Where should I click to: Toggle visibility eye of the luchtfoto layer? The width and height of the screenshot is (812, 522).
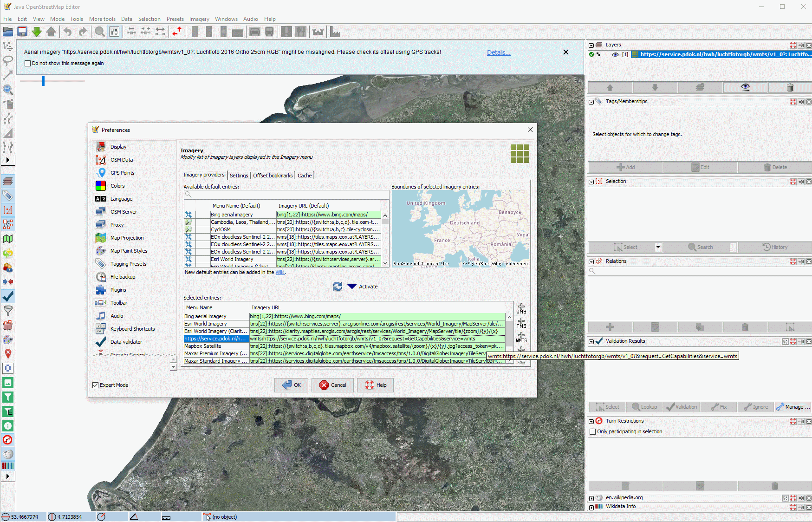615,54
